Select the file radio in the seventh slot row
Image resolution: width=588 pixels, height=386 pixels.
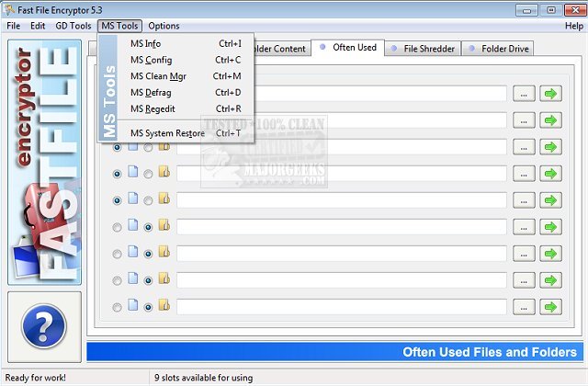[117, 254]
